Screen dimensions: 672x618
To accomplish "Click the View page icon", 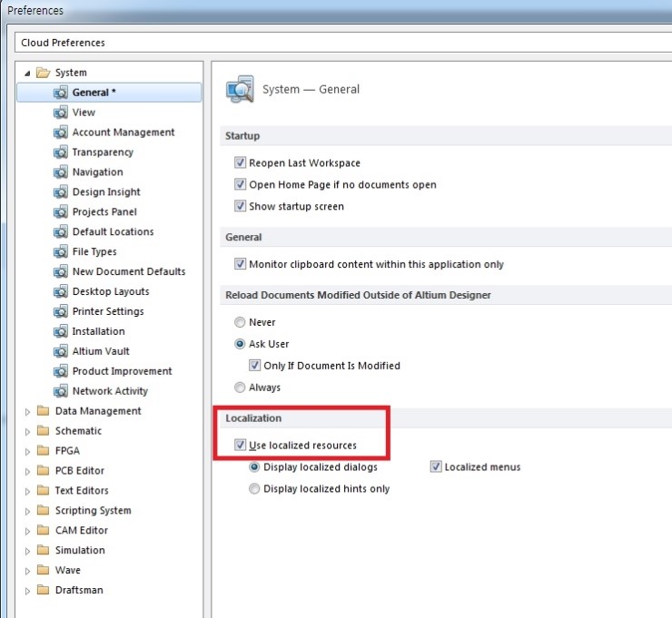I will [x=61, y=113].
